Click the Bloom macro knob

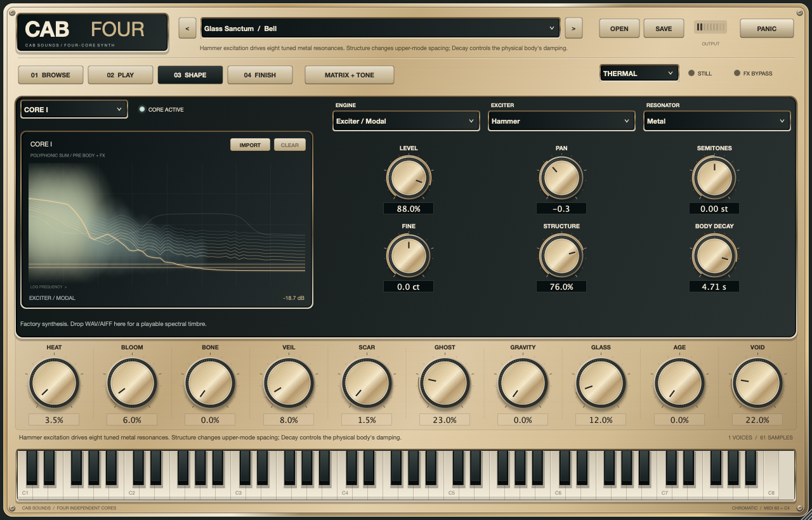[x=132, y=383]
